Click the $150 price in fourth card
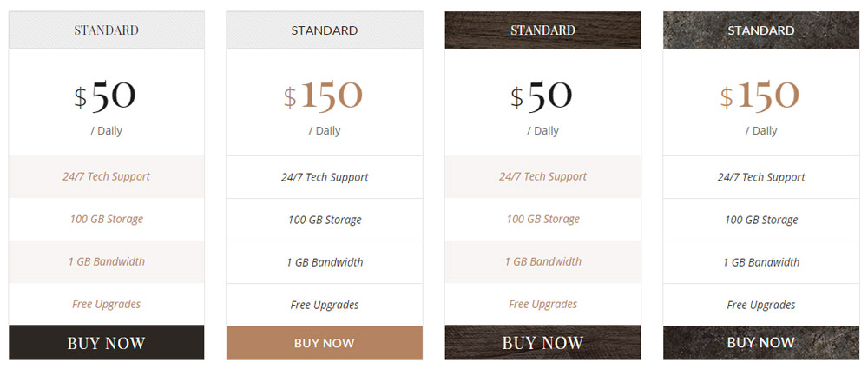The image size is (868, 369). coord(760,96)
